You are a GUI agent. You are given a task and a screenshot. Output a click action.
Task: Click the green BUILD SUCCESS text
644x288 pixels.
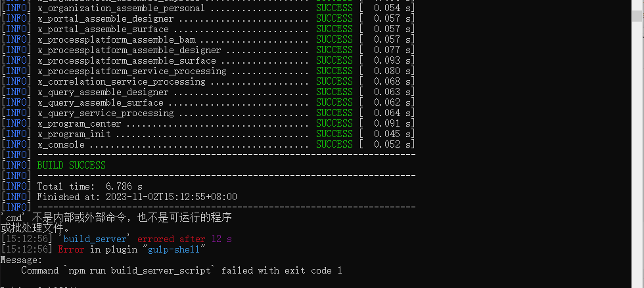71,165
